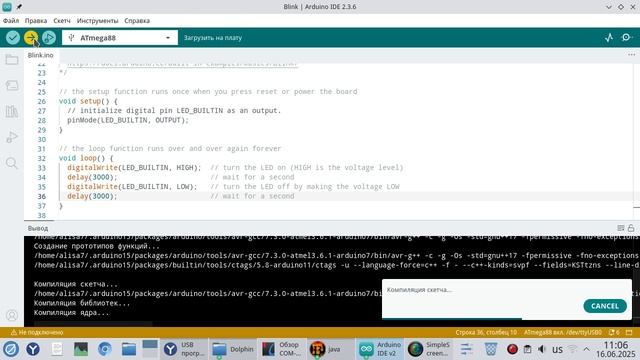The width and height of the screenshot is (640, 360).
Task: Open the Serial Plotter
Action: [609, 38]
